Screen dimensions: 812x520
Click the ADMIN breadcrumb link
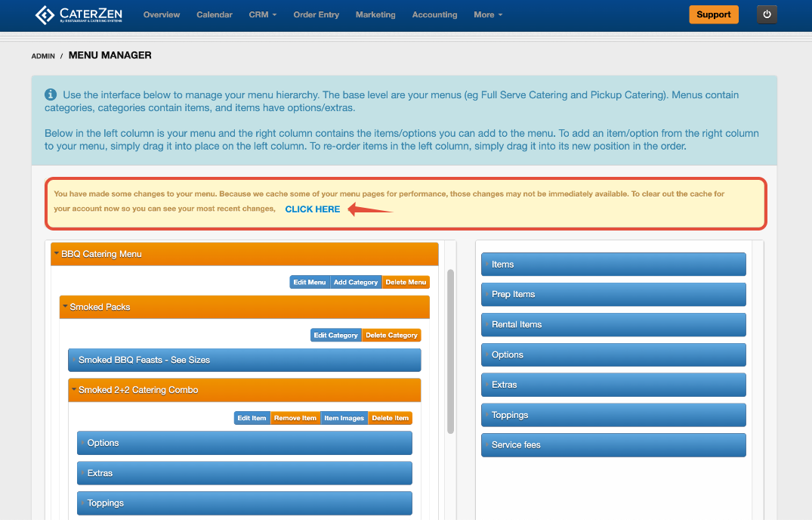pyautogui.click(x=43, y=56)
